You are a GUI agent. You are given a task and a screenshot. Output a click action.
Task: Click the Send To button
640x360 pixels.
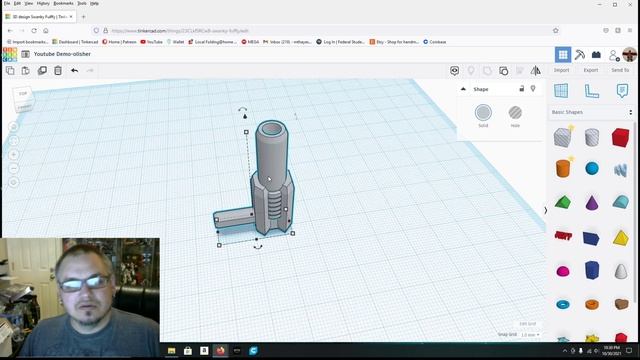(620, 70)
